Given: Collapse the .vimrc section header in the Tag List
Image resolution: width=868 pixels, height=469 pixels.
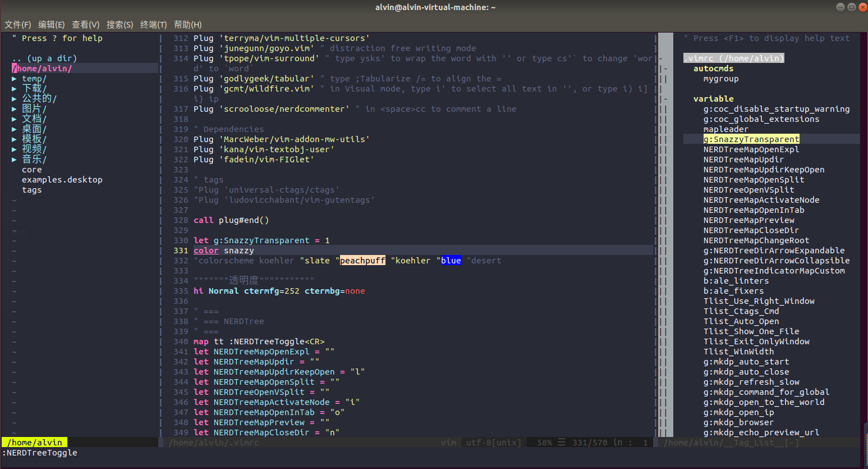Looking at the screenshot, I should pyautogui.click(x=733, y=58).
